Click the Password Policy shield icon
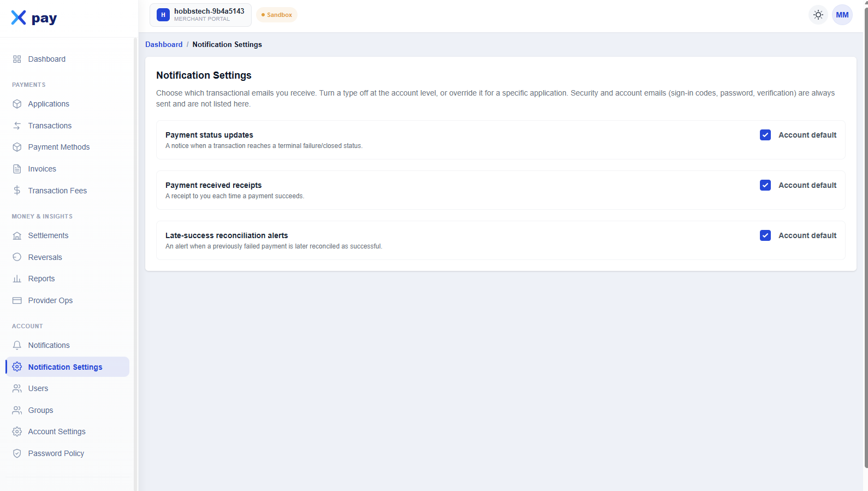868x491 pixels. coord(17,453)
